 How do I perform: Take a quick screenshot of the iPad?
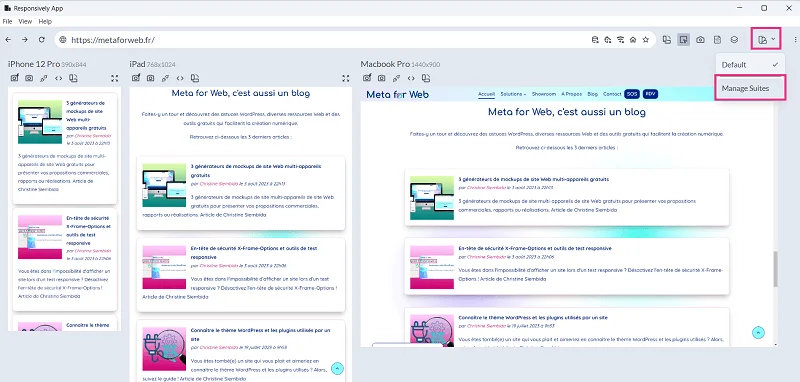[136, 78]
